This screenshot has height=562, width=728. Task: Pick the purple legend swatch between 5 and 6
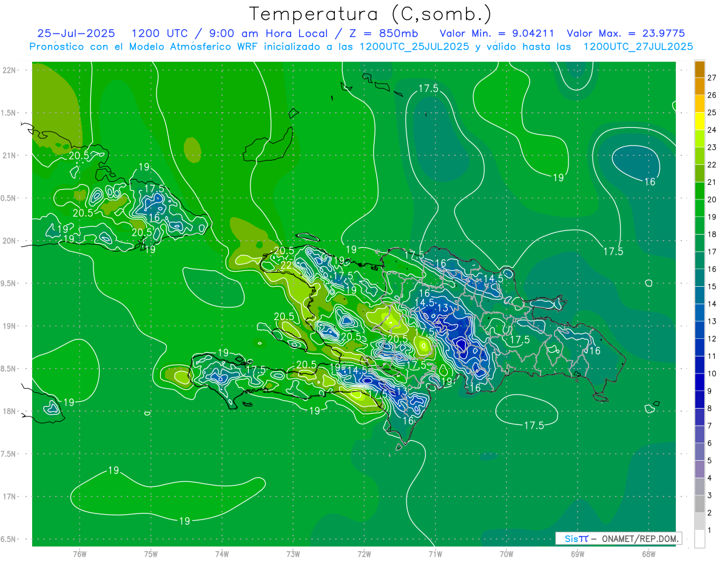coord(699,452)
